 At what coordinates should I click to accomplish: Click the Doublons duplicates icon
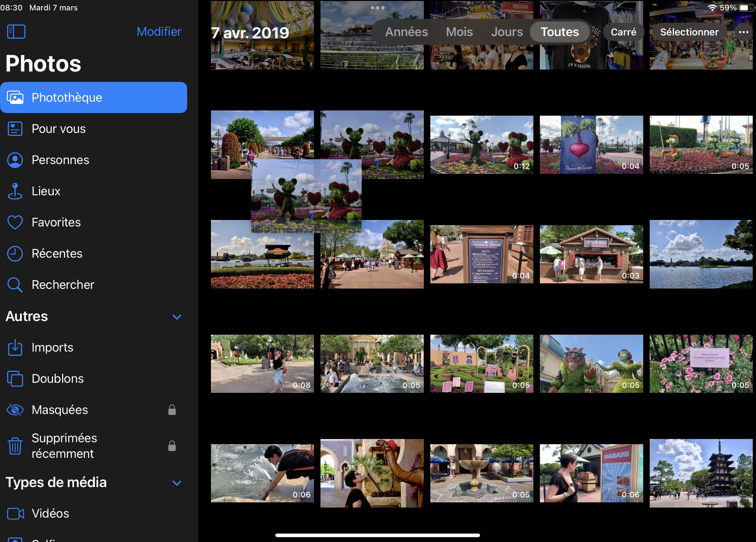16,378
